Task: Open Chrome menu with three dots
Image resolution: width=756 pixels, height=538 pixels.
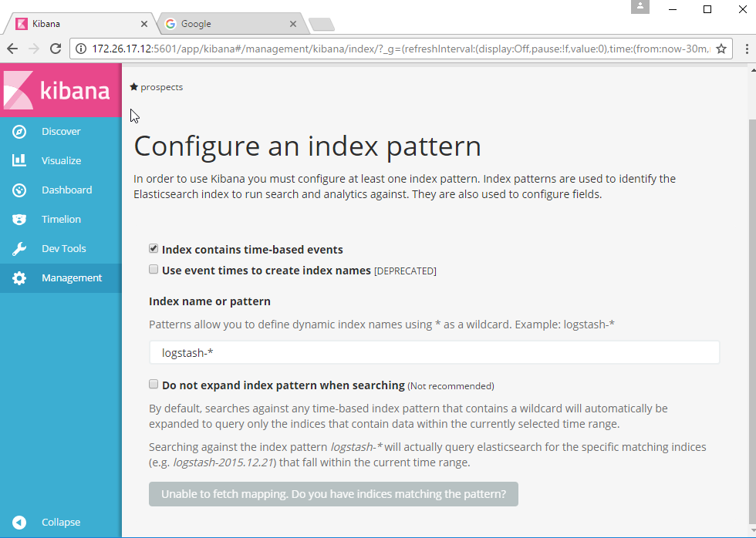Action: (745, 49)
